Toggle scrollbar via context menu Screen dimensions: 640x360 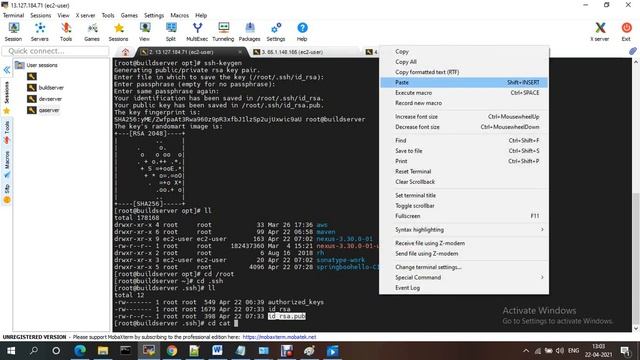(464, 206)
